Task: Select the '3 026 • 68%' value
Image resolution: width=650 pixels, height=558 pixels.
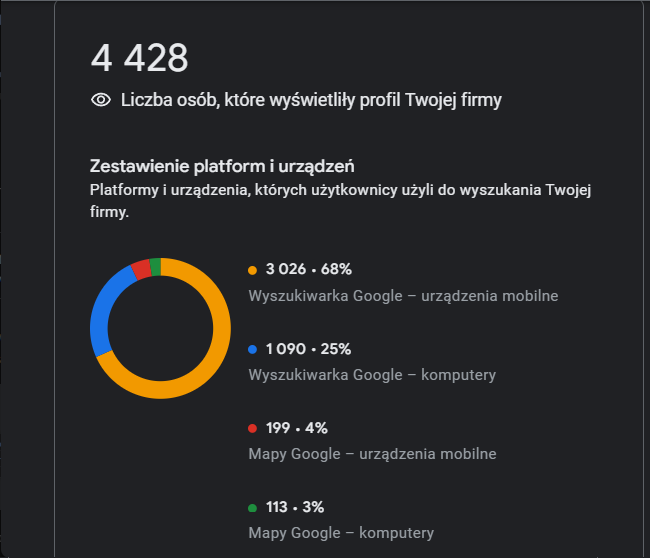Action: click(308, 270)
